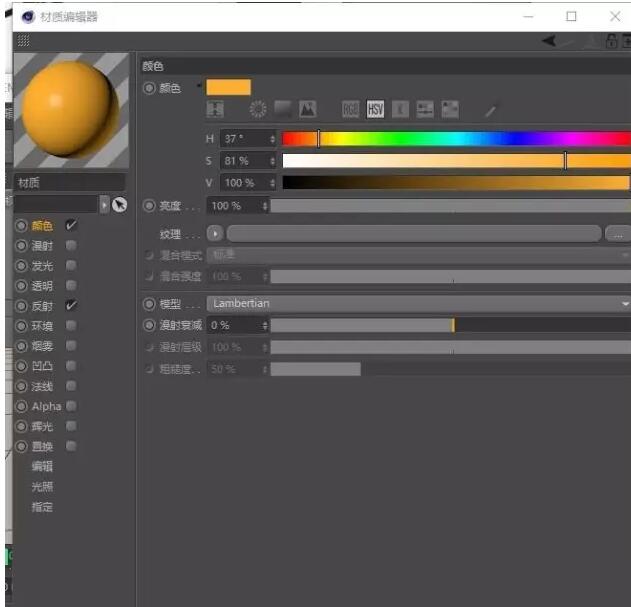Switch to the spectrum mode icon
The image size is (631, 607).
coord(283,109)
